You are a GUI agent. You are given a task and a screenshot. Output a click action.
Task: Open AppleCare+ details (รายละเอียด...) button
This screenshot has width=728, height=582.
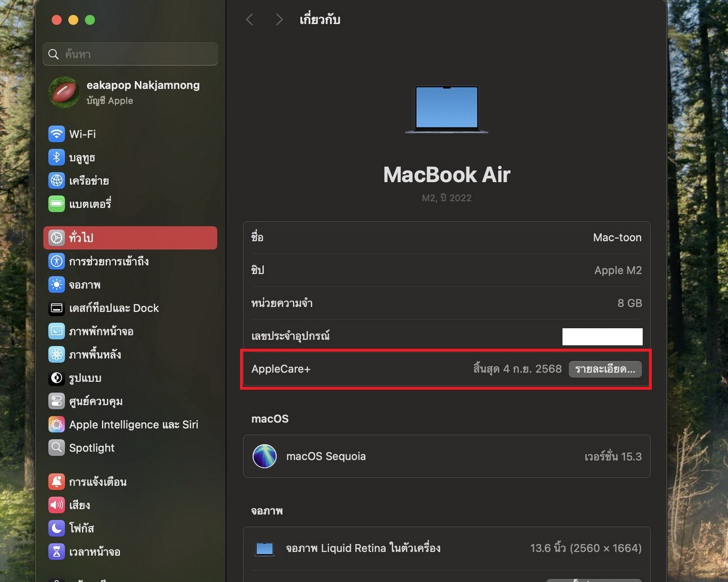[605, 369]
